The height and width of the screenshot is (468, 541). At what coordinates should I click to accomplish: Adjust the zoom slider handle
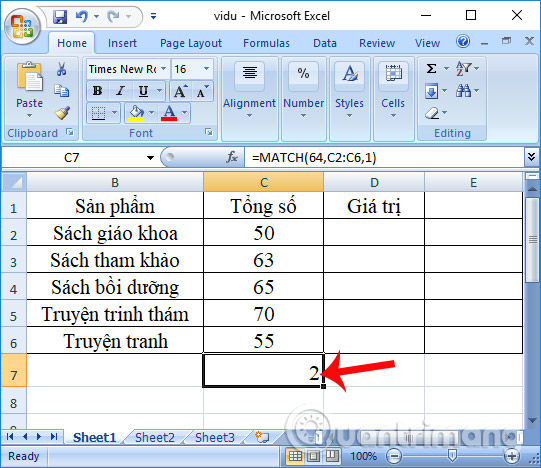point(452,456)
